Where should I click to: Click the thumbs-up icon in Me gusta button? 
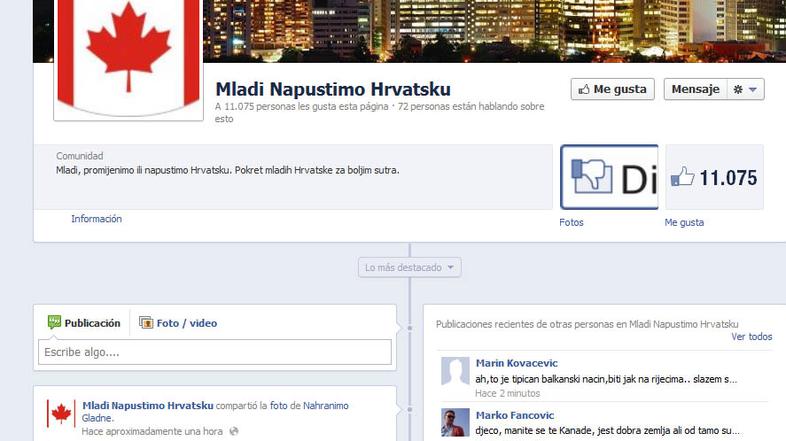click(x=584, y=89)
